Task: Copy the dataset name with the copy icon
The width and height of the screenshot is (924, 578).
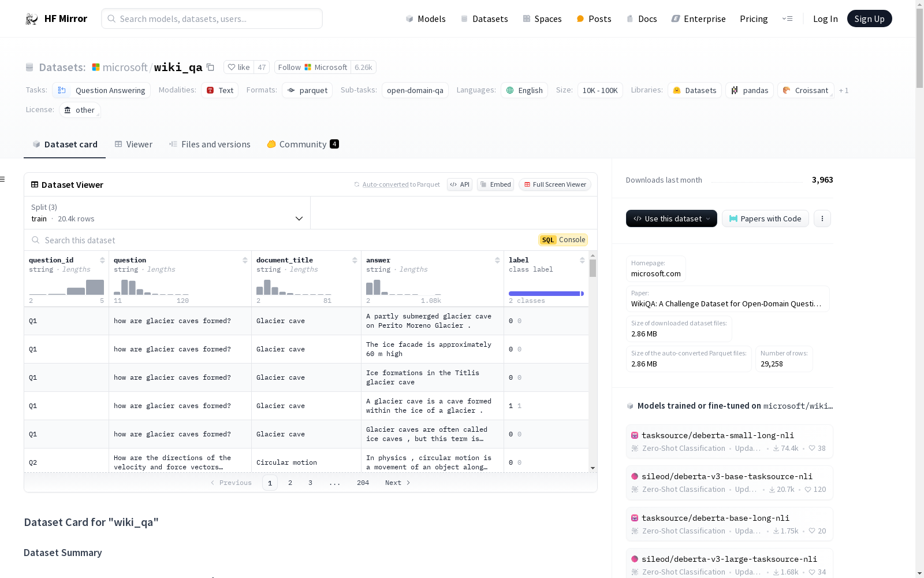Action: [211, 68]
